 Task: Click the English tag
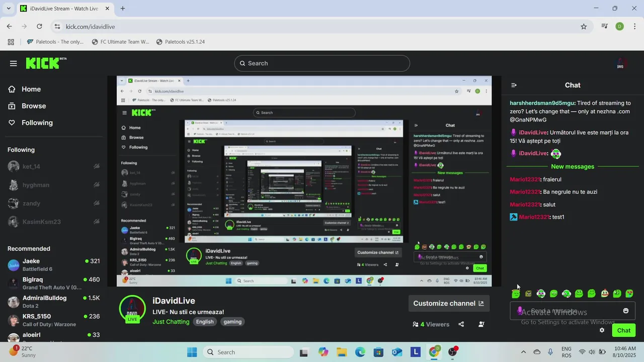pos(205,322)
